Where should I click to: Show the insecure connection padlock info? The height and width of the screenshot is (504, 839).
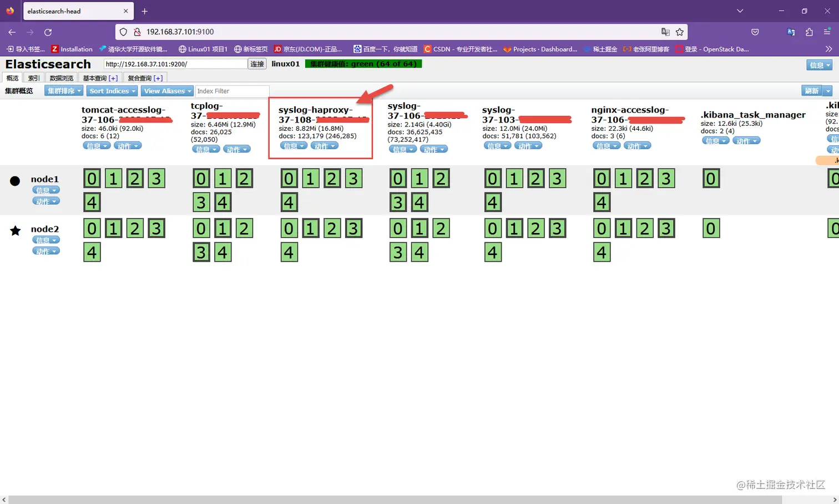(x=137, y=32)
